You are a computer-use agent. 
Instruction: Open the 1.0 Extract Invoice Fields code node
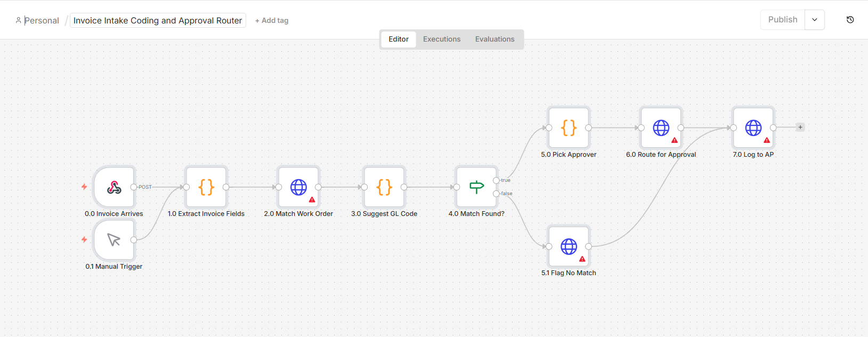pos(206,187)
